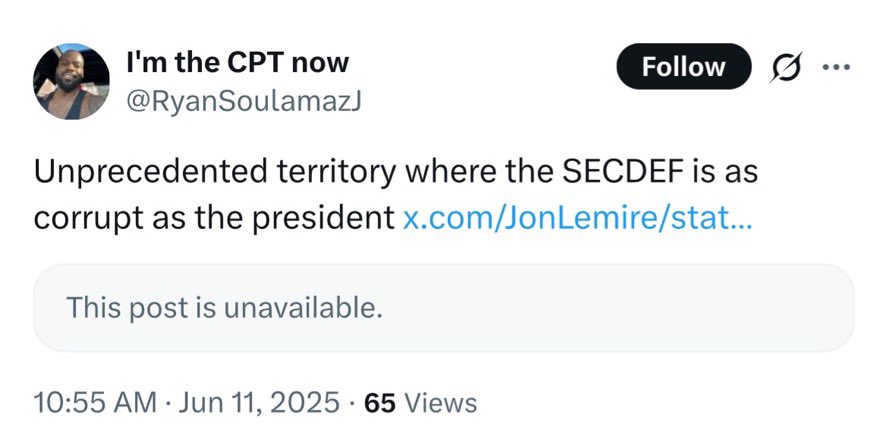Click the 65 Views counter

(421, 403)
